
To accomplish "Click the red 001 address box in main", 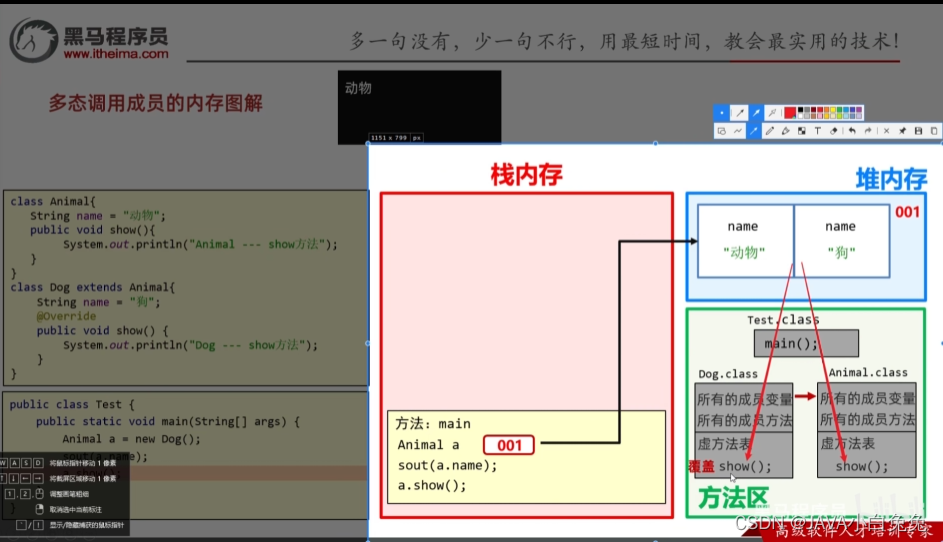I will point(509,445).
